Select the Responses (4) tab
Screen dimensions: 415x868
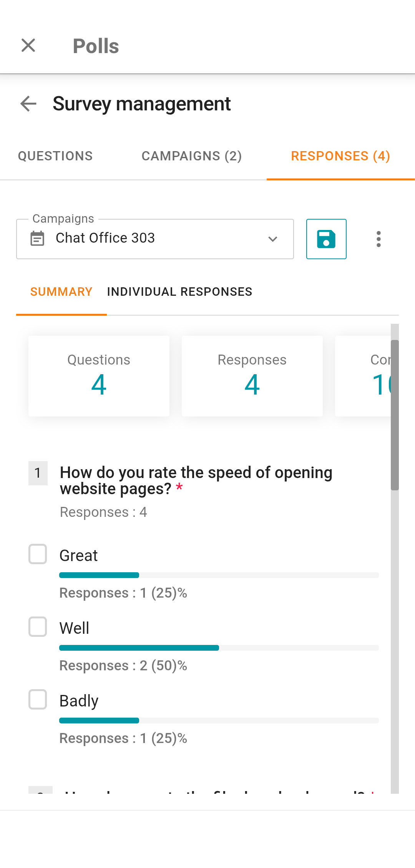pos(340,156)
